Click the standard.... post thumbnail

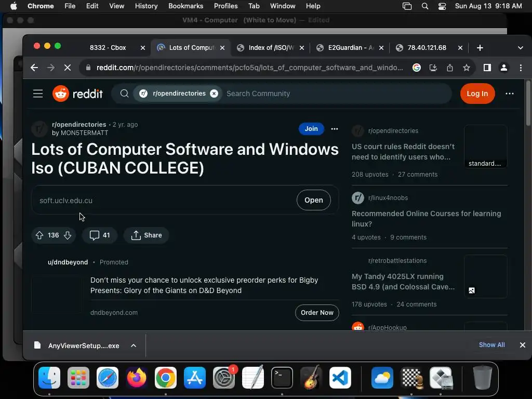point(486,146)
